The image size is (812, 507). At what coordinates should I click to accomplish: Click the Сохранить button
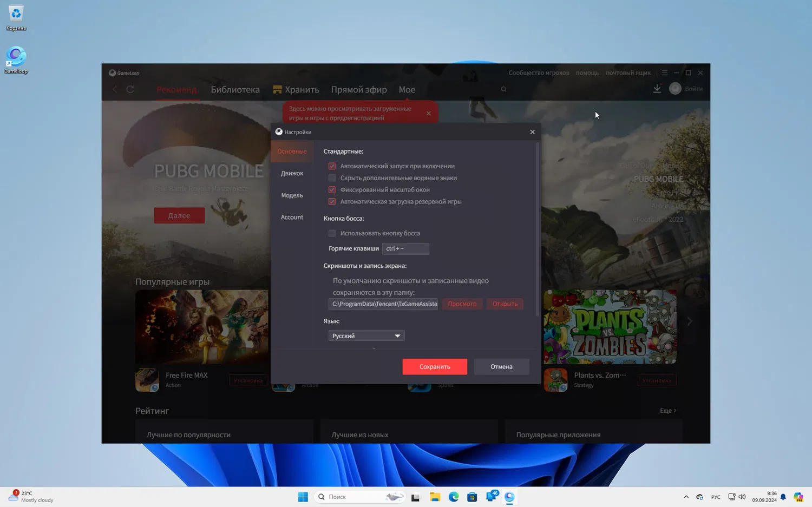tap(435, 367)
